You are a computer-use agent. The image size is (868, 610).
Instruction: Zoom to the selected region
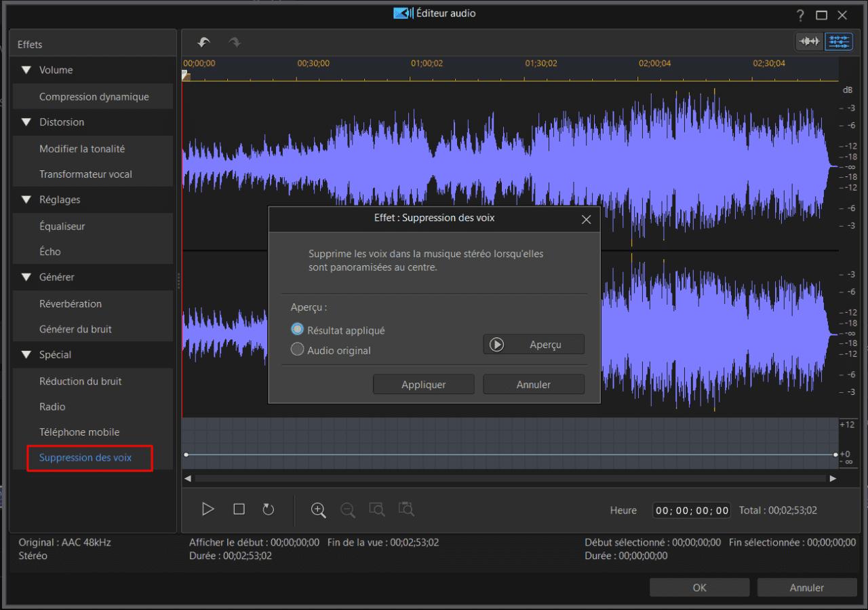click(x=377, y=510)
